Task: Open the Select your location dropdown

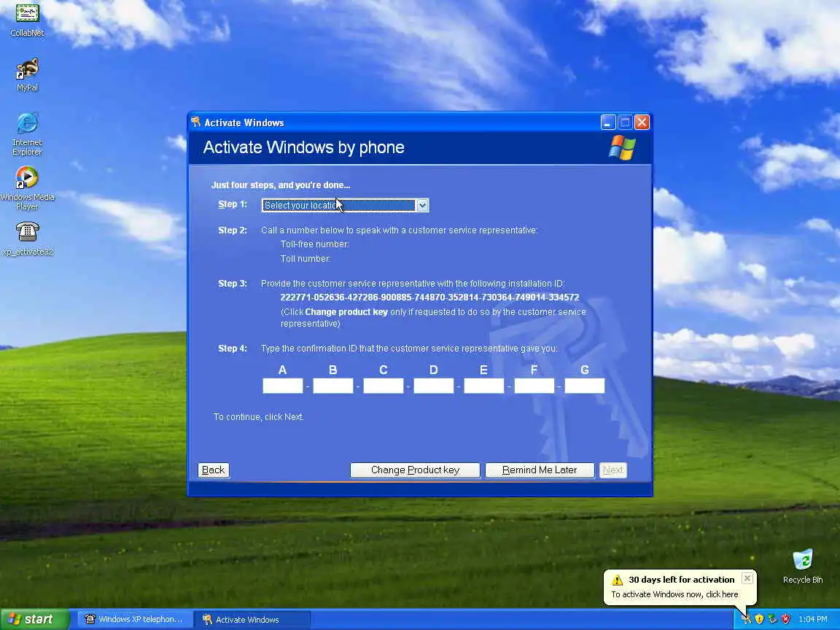Action: pyautogui.click(x=345, y=205)
